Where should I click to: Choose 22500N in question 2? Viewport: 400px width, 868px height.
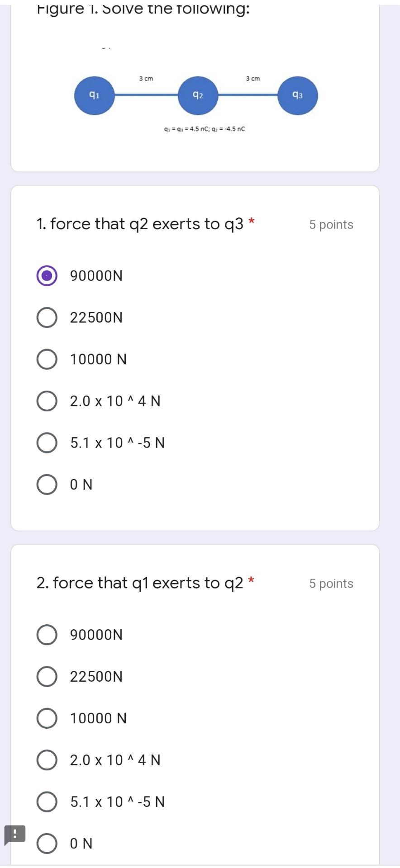(46, 676)
